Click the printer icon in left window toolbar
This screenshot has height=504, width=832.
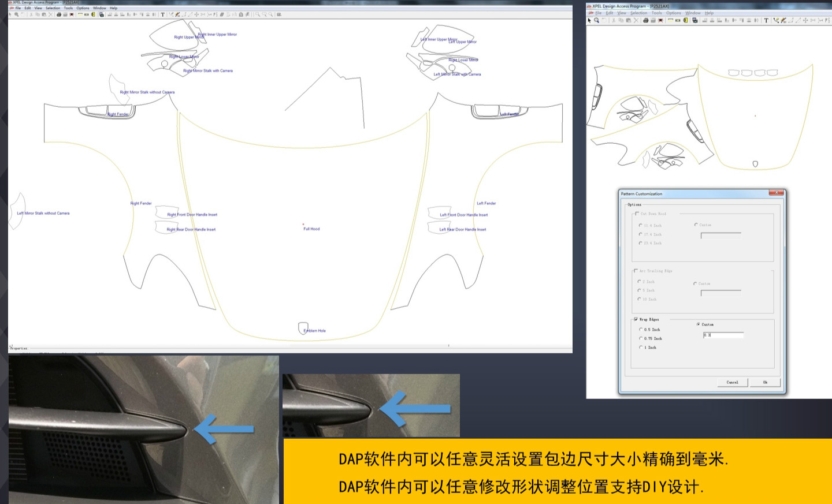pyautogui.click(x=58, y=14)
